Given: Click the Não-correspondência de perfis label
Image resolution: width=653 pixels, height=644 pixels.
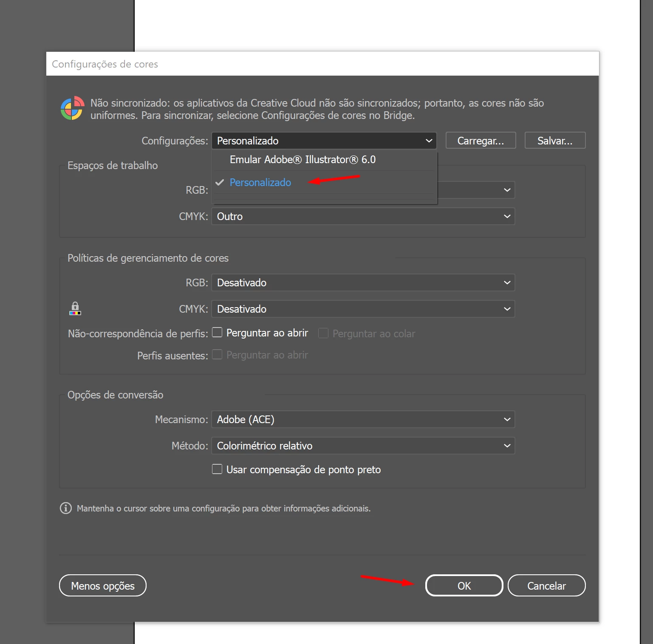Looking at the screenshot, I should [x=138, y=334].
